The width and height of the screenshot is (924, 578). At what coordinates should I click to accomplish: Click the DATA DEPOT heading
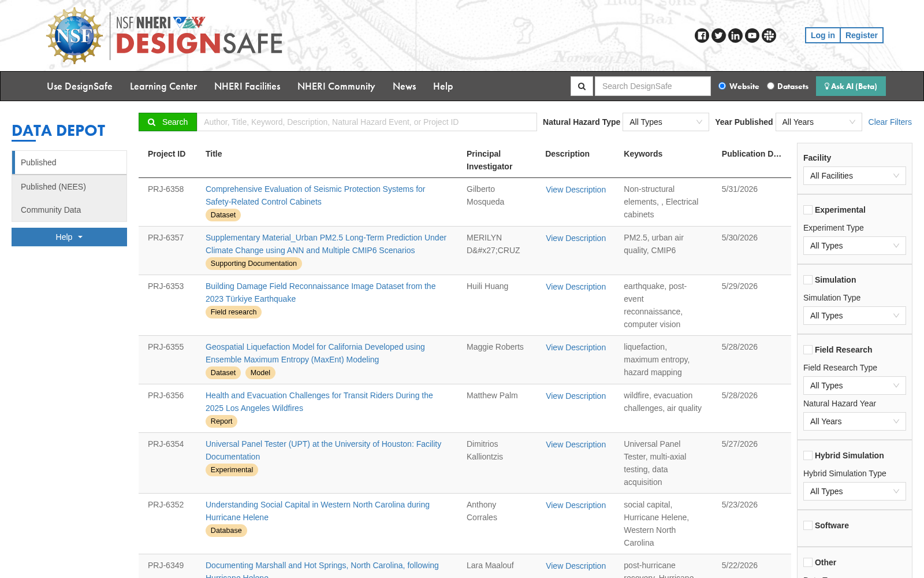click(x=58, y=131)
